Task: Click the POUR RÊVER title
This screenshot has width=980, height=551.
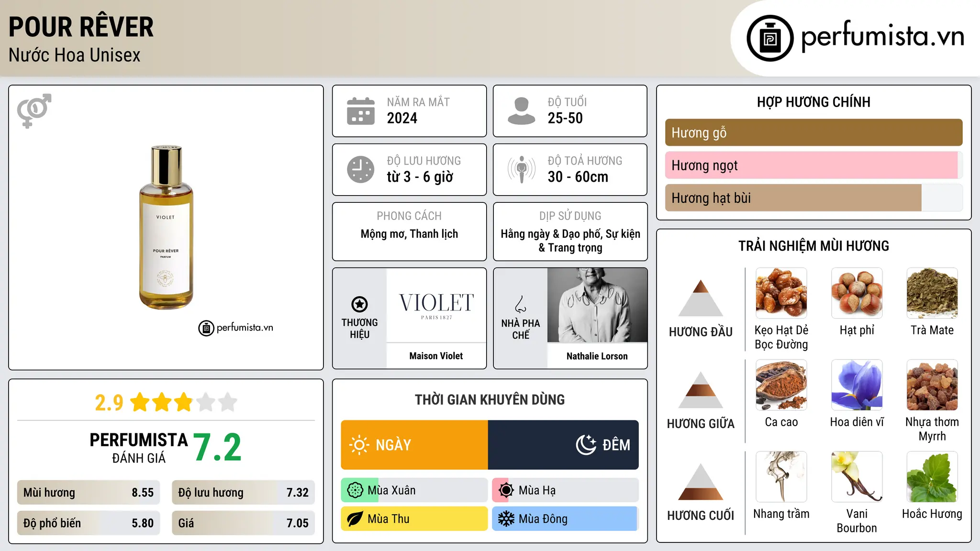Action: pyautogui.click(x=81, y=27)
